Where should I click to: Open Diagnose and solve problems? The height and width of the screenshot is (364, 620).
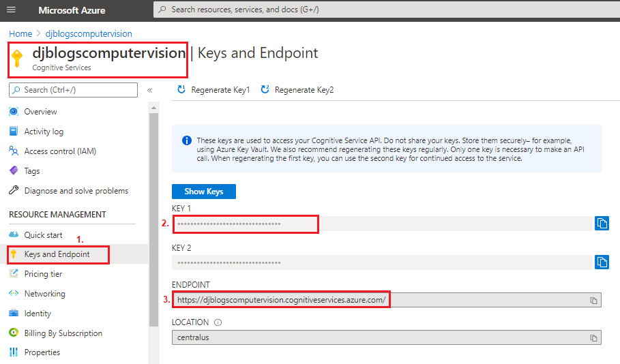click(x=76, y=191)
